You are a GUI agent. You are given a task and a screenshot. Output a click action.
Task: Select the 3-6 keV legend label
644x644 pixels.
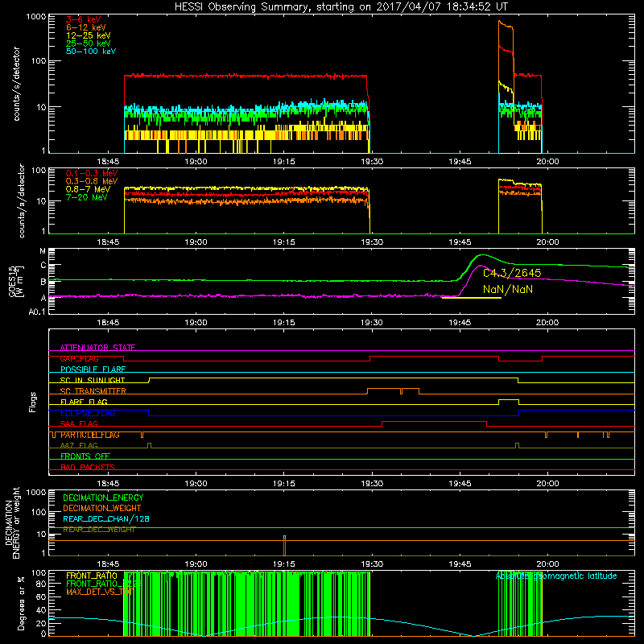pos(84,19)
